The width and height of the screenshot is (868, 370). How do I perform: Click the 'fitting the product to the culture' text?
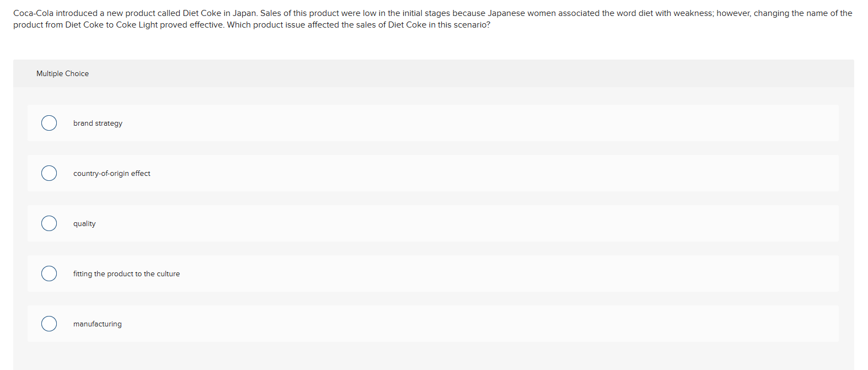(126, 274)
